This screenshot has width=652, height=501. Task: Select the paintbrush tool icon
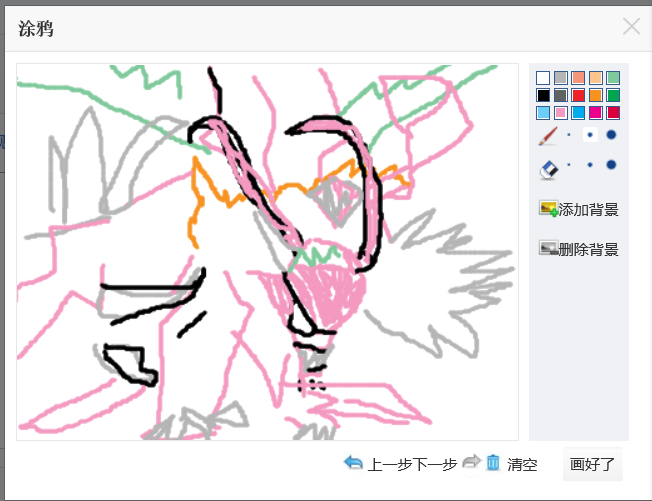click(x=548, y=136)
